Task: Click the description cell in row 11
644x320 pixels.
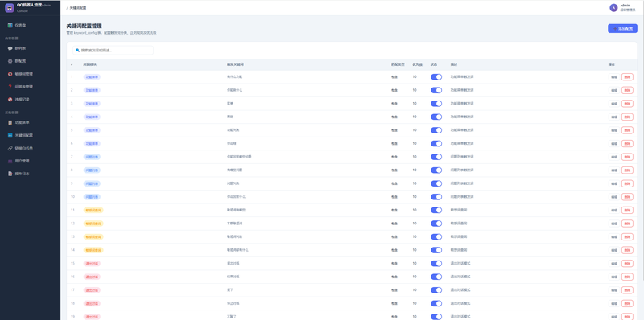Action: (x=459, y=210)
